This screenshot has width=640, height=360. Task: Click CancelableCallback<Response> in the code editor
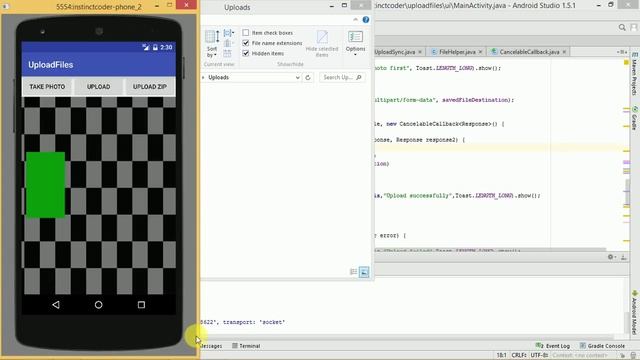pyautogui.click(x=445, y=124)
